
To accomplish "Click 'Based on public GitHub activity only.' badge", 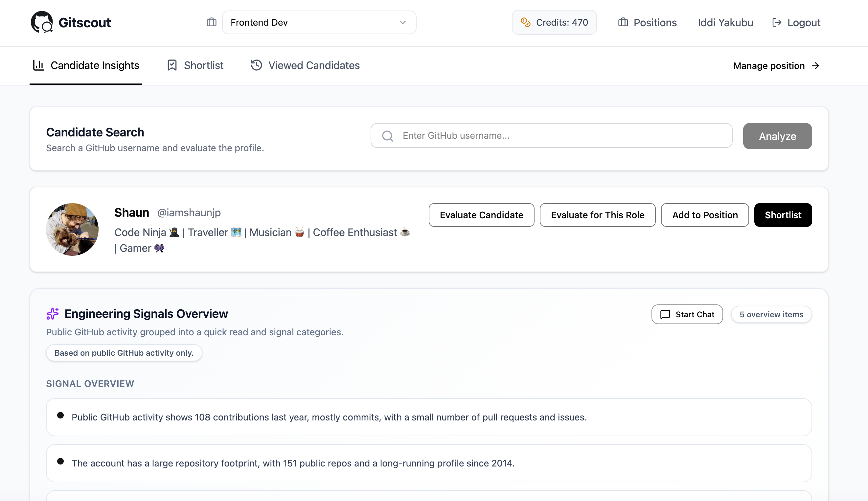I will pos(124,353).
